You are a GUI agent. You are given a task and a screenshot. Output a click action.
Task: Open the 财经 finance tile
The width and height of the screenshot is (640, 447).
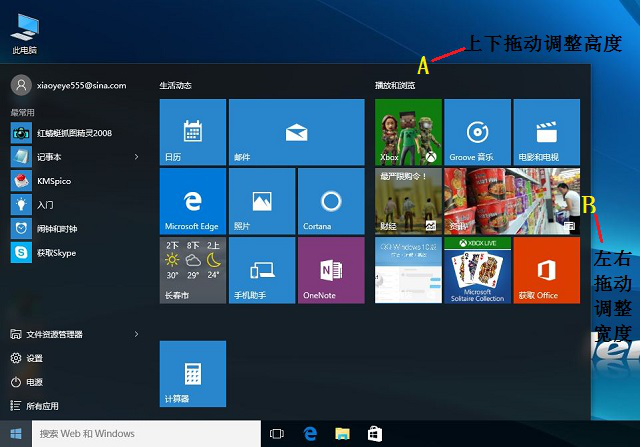tap(408, 201)
